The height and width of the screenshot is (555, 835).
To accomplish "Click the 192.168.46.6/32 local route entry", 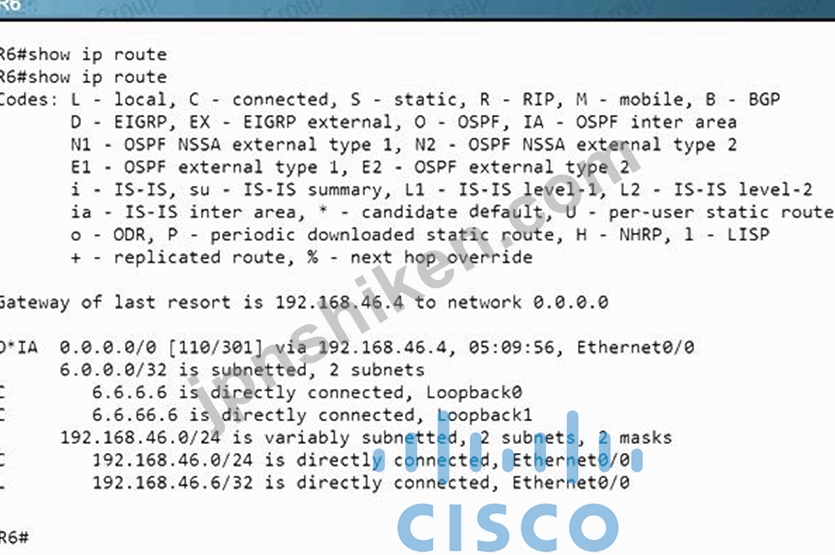I will point(315,483).
